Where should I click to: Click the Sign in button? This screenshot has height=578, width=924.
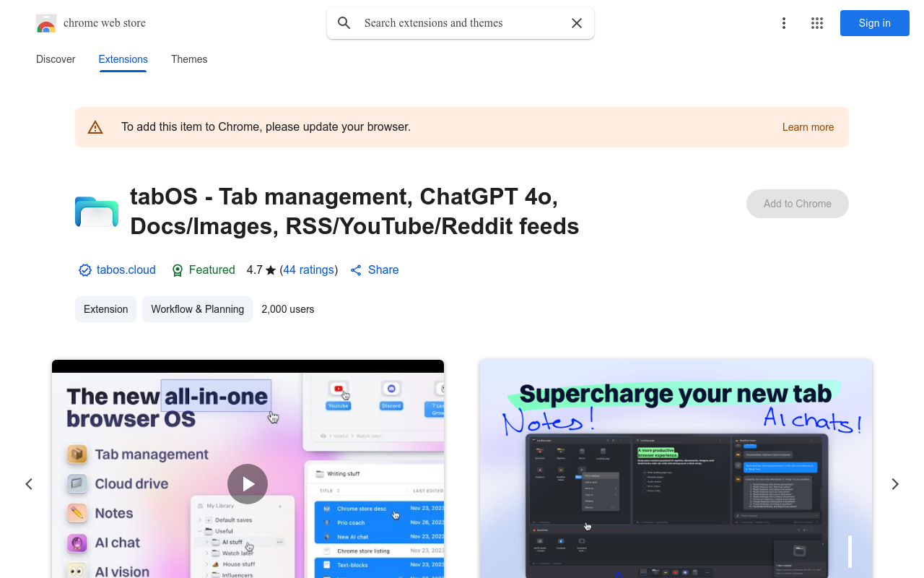click(x=875, y=23)
